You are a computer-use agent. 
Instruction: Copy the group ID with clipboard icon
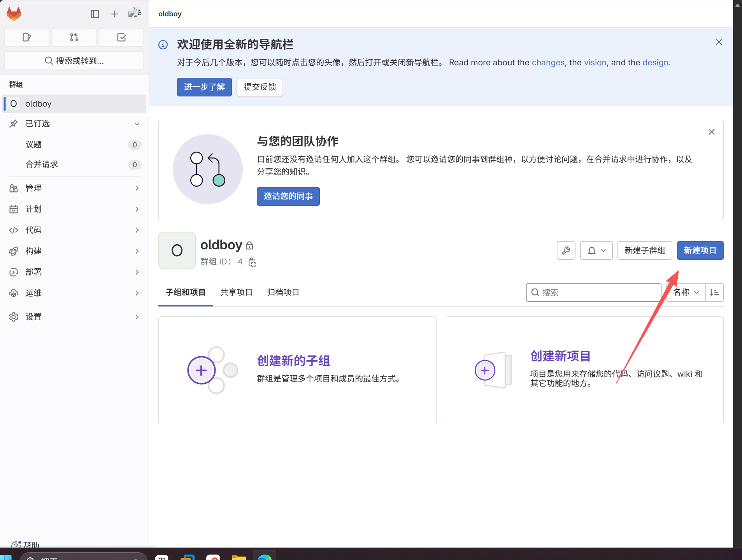point(252,262)
